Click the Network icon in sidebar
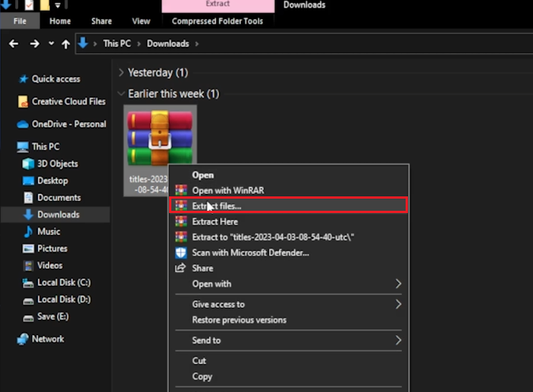This screenshot has height=392, width=533. coord(23,339)
